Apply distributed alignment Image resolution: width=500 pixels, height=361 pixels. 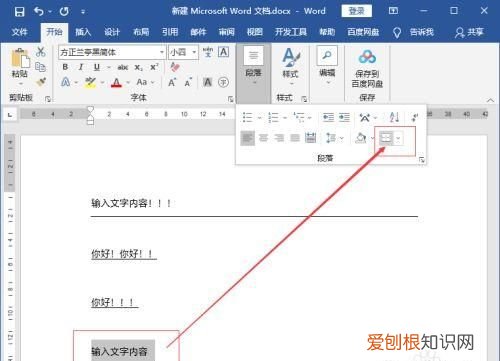click(x=311, y=138)
